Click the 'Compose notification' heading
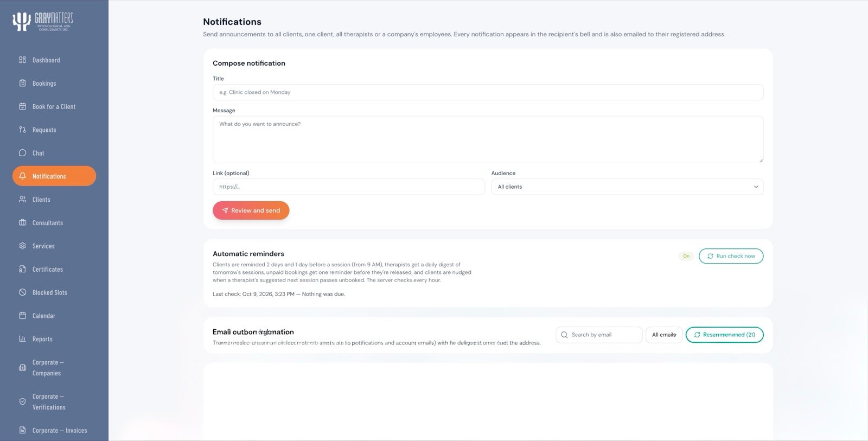Screen dimensions: 868x441 pos(249,63)
